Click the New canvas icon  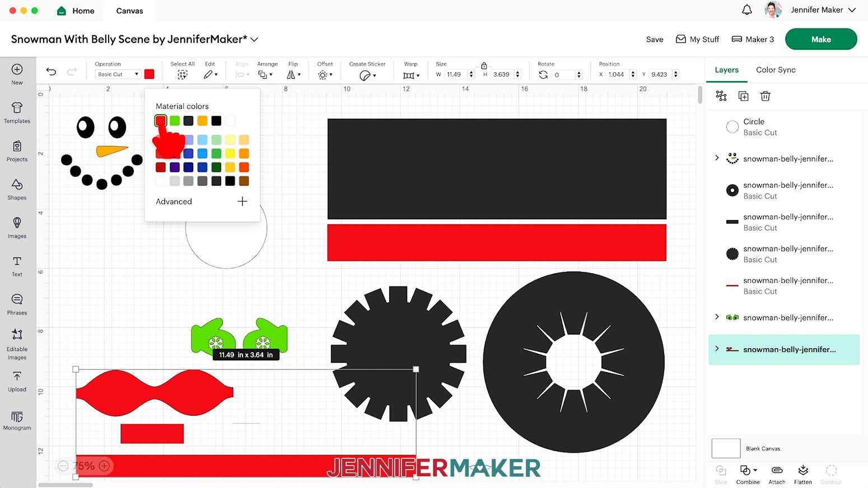click(17, 69)
